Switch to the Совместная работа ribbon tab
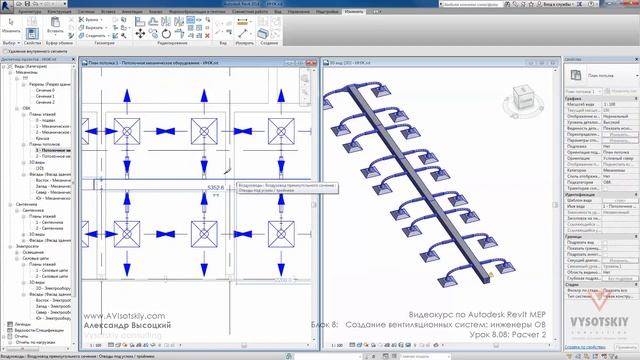The width and height of the screenshot is (640, 360). (x=250, y=12)
